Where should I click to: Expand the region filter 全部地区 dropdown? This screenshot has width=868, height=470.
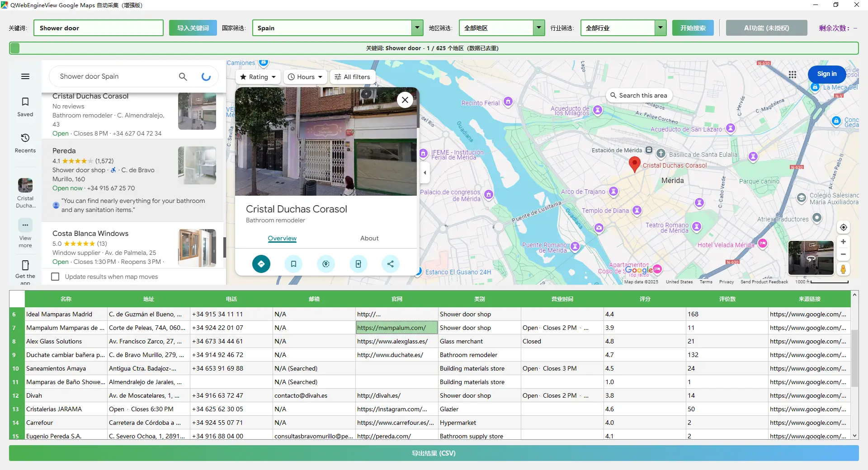coord(538,28)
